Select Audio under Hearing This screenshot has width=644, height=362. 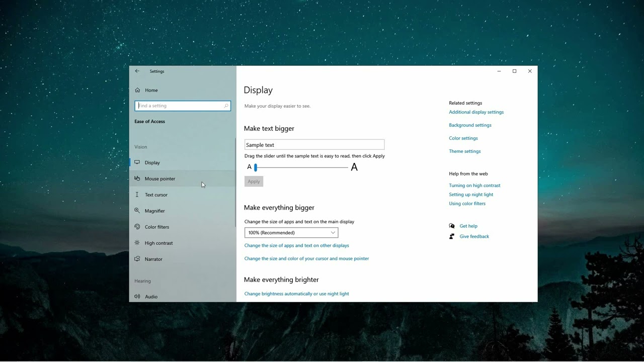pyautogui.click(x=182, y=296)
